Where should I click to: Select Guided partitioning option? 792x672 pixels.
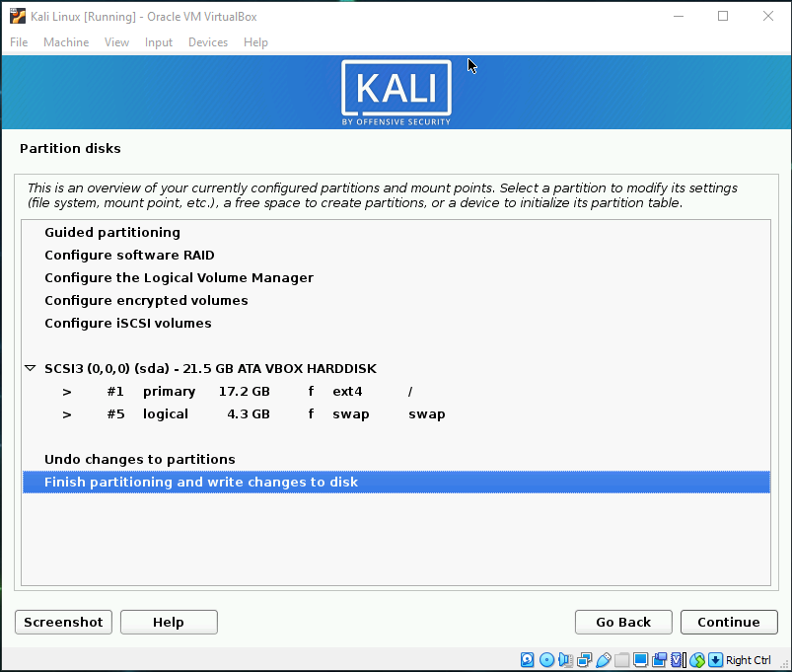coord(112,233)
